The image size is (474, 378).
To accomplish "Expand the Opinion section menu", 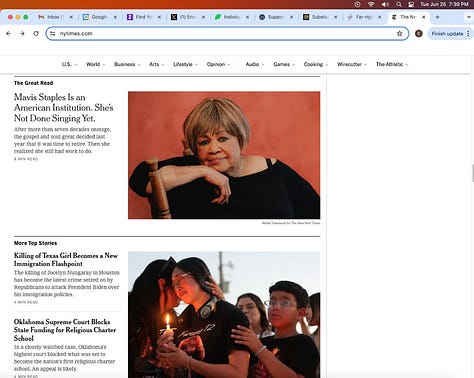I will tap(218, 64).
